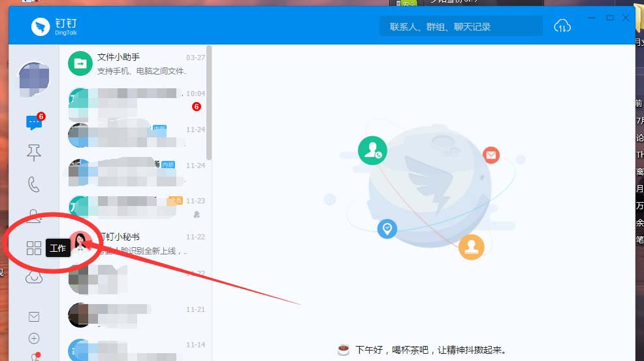The height and width of the screenshot is (361, 644).
Task: Open the Messages chat bubble icon
Action: click(34, 122)
